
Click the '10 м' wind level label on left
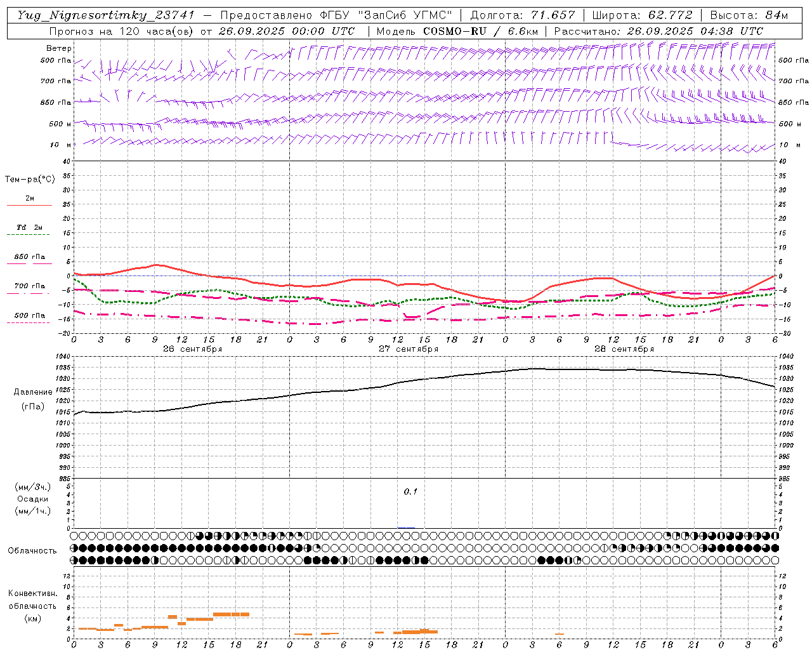tap(60, 145)
